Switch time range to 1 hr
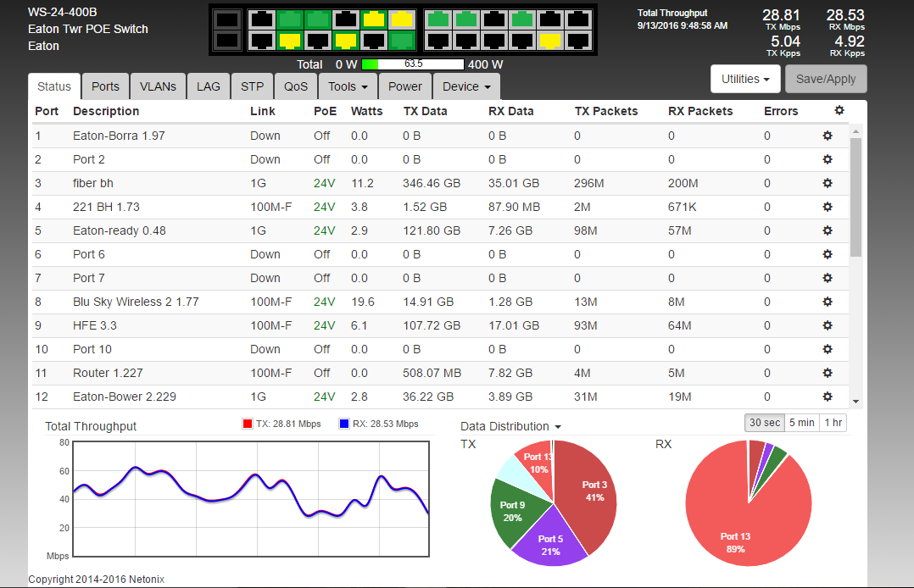 pos(833,423)
